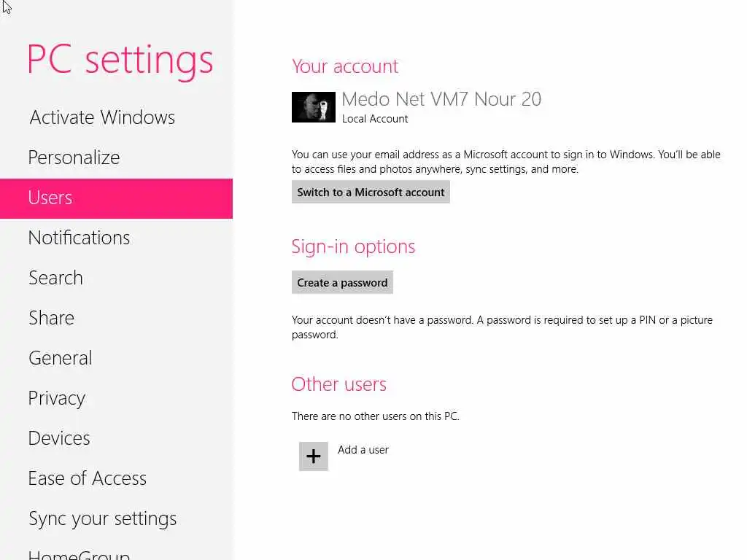Screen dimensions: 747x560
Task: Select the Users category
Action: click(x=116, y=198)
